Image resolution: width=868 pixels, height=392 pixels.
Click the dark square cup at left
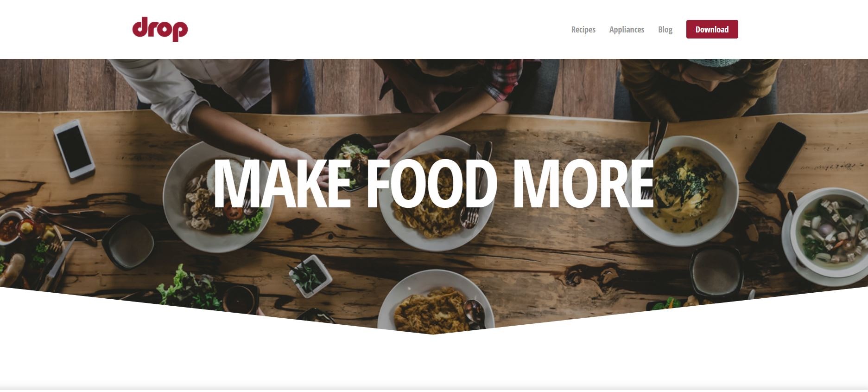pos(128,242)
